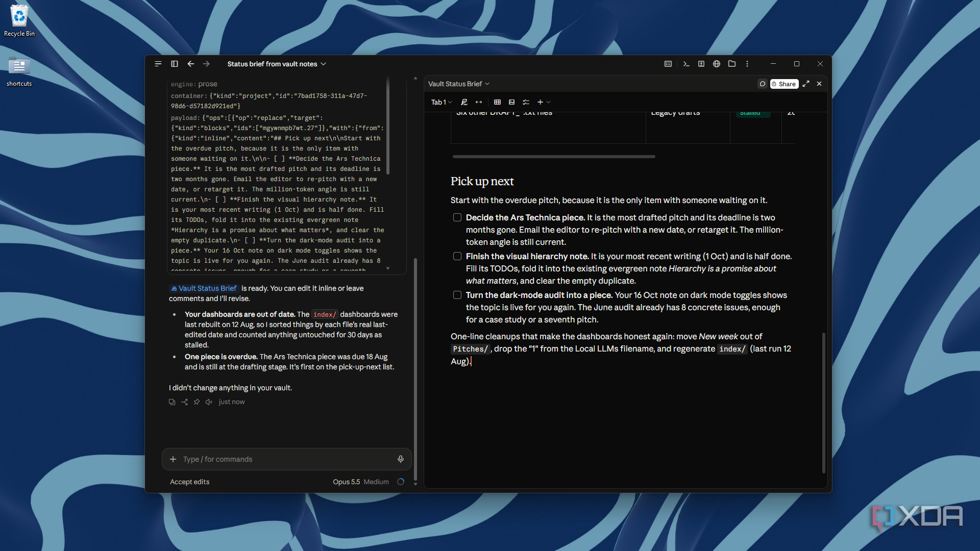Close the Vault Status Brief panel
Image resolution: width=980 pixels, height=551 pixels.
[x=819, y=84]
